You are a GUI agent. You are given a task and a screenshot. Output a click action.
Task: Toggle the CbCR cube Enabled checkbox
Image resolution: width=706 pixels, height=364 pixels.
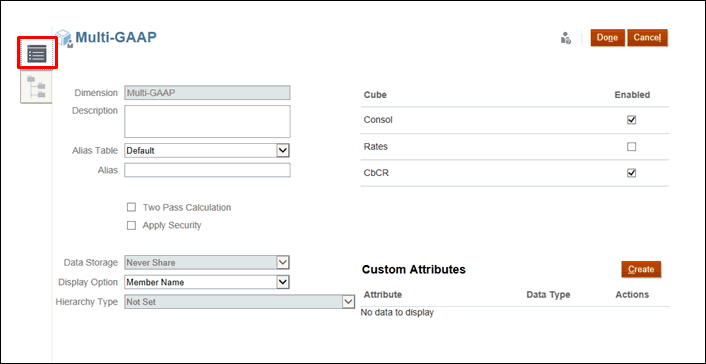pos(632,173)
